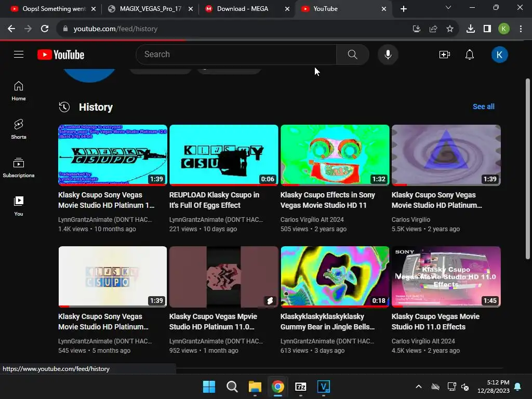
Task: Open the notifications bell
Action: pos(470,54)
